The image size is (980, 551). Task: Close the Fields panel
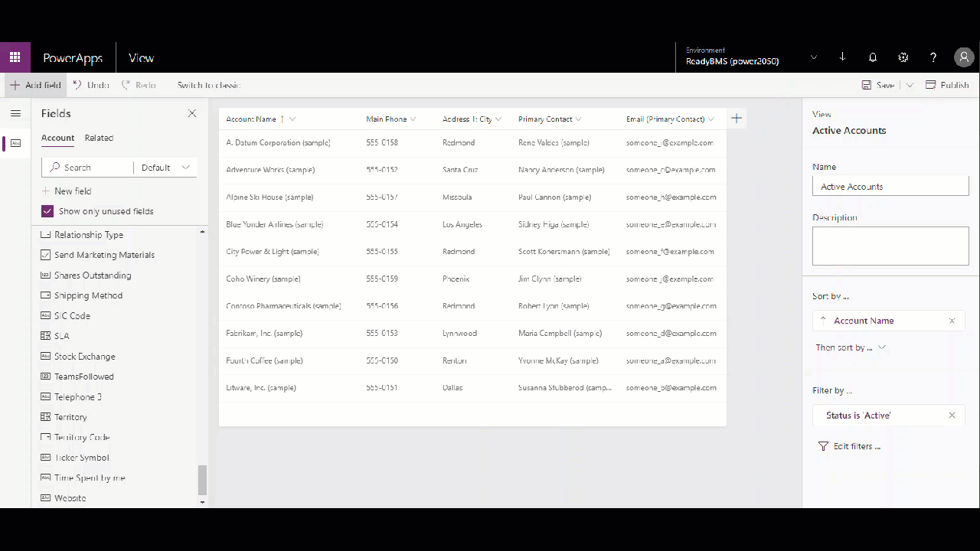click(192, 113)
